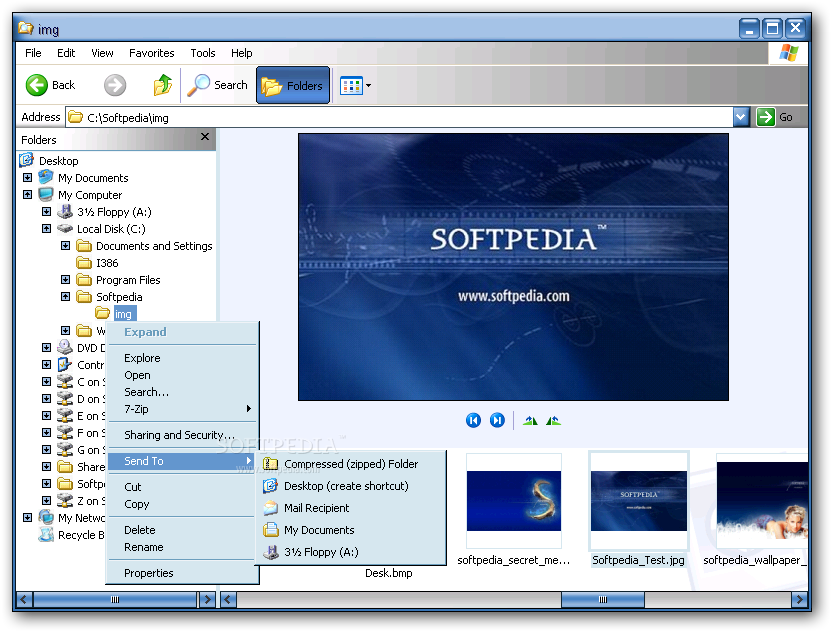Expand the Softpedia folder under Local Disk
Screen dimensions: 832x632
point(66,297)
